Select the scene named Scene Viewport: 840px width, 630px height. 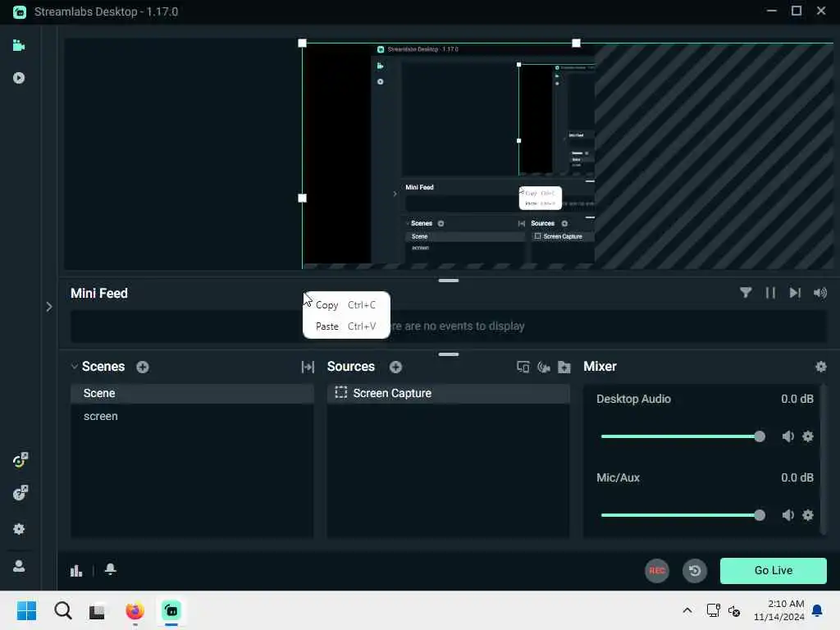(x=192, y=393)
